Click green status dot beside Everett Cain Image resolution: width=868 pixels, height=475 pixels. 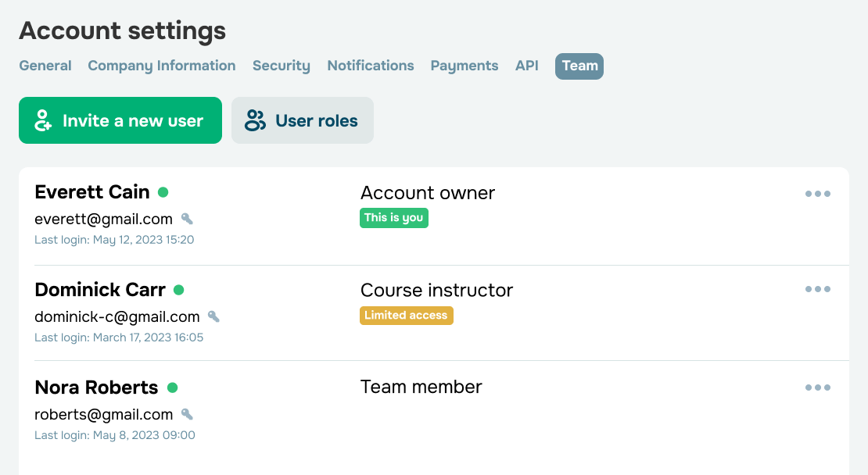pos(163,192)
